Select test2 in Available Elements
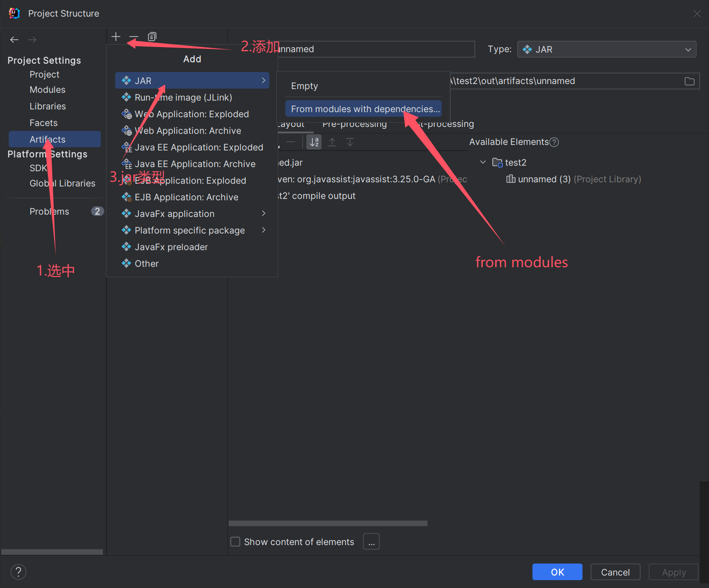Screen dimensions: 709x588 (x=515, y=162)
